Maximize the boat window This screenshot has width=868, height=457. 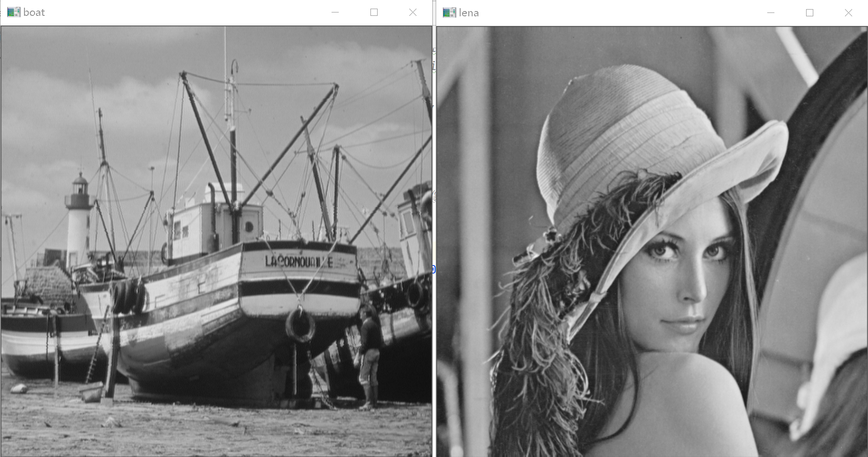(x=374, y=12)
